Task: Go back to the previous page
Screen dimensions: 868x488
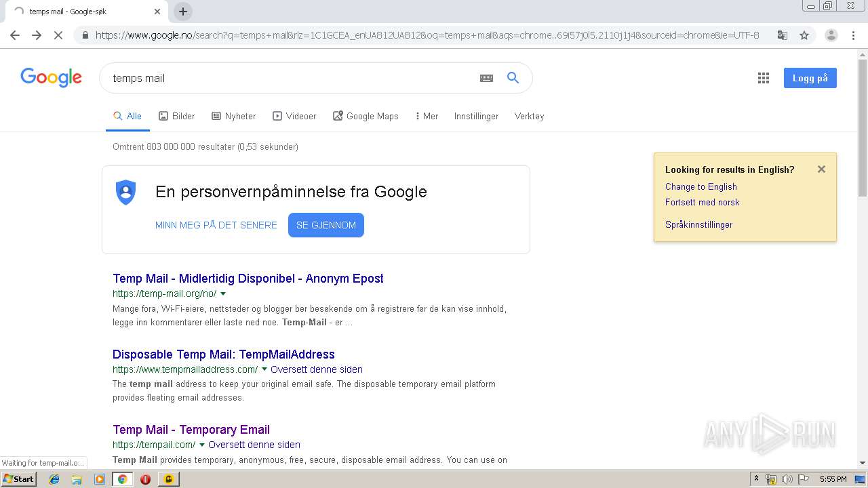Action: (x=15, y=35)
